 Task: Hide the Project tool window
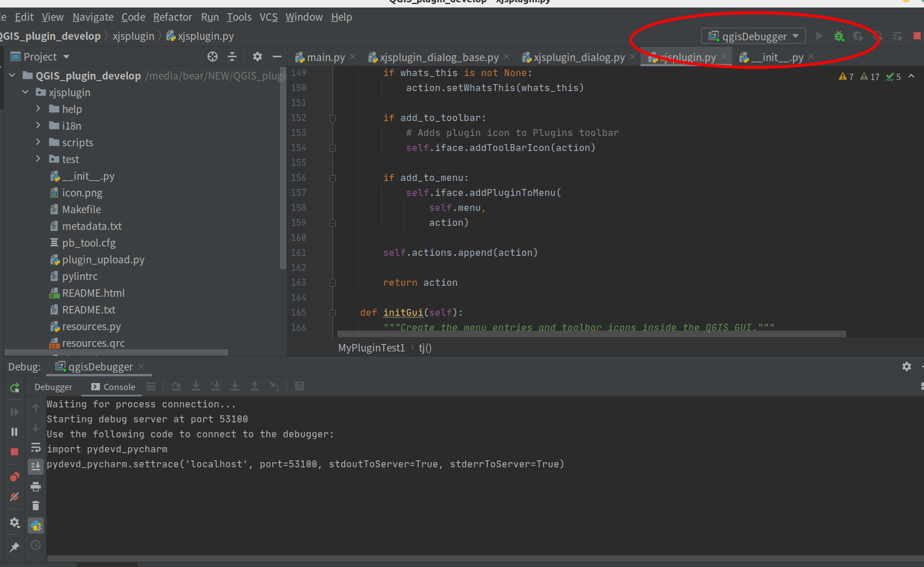click(277, 56)
